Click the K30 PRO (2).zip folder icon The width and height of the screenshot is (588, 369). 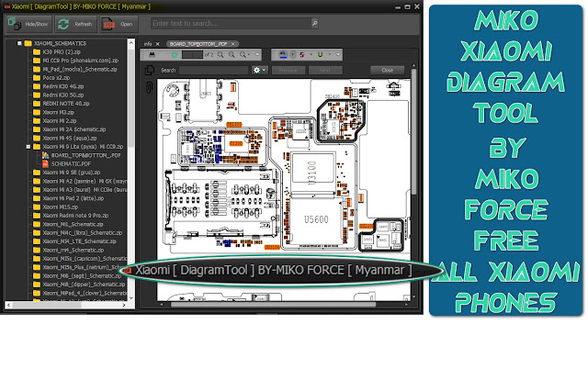[37, 52]
